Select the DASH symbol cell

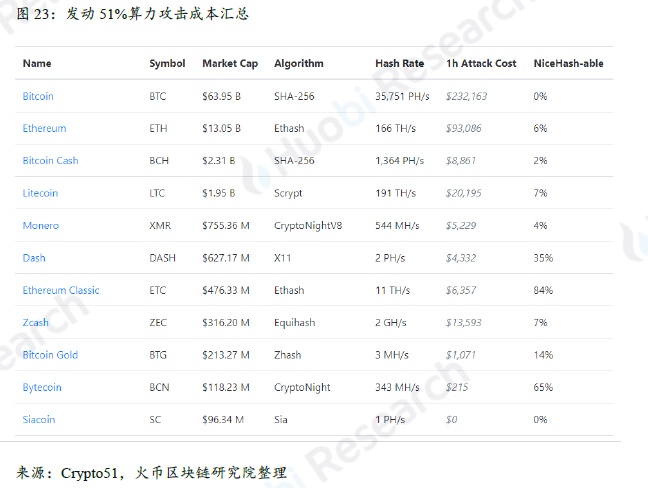162,258
